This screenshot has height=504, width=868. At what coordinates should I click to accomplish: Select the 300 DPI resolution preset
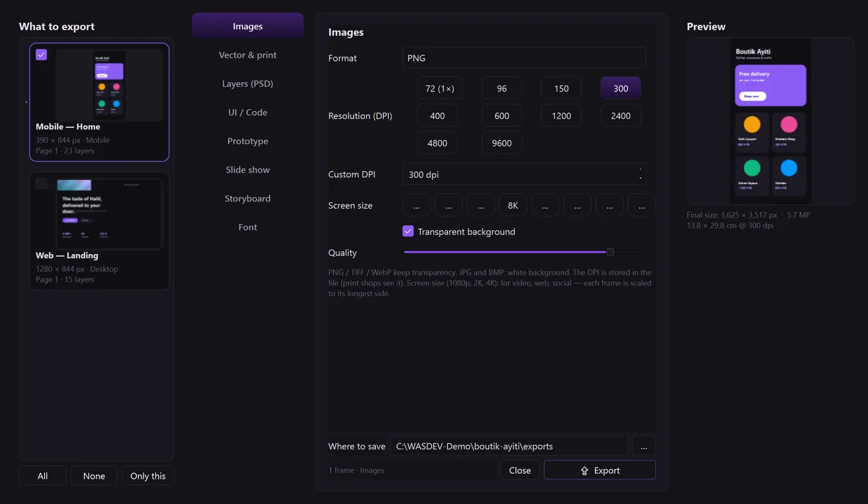621,88
